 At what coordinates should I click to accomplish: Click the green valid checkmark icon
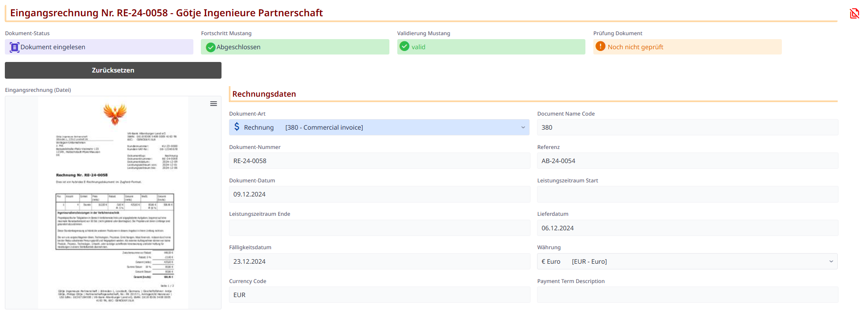click(x=405, y=47)
